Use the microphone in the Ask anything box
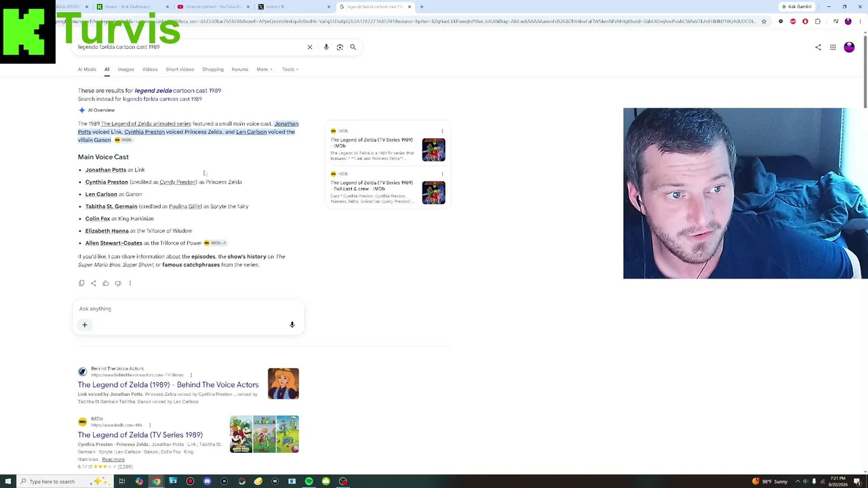This screenshot has height=488, width=868. point(292,325)
